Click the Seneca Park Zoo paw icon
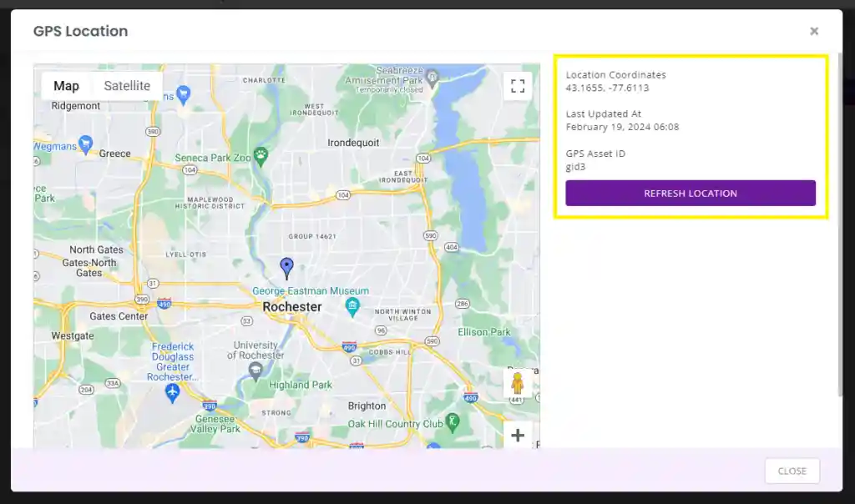Screen dimensions: 855x504 261,154
